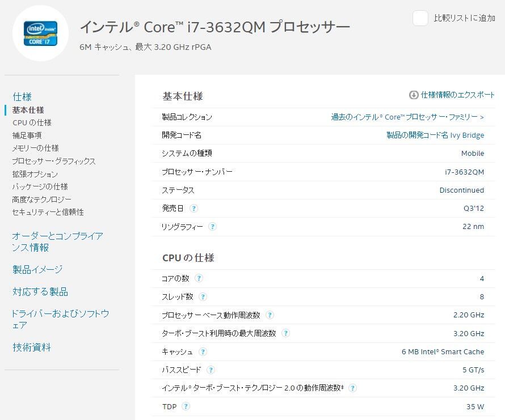Go to パッケージの仕様 sidebar item

click(x=40, y=186)
